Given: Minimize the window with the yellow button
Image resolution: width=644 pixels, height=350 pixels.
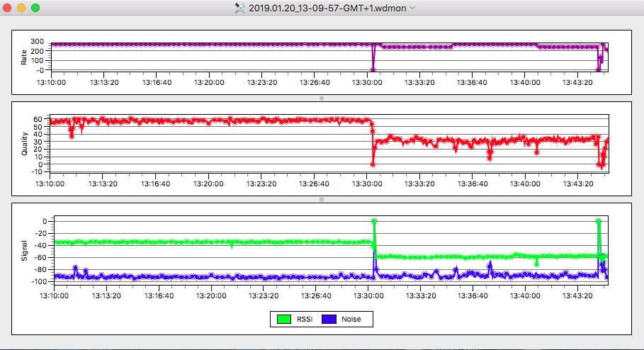Looking at the screenshot, I should tap(21, 8).
